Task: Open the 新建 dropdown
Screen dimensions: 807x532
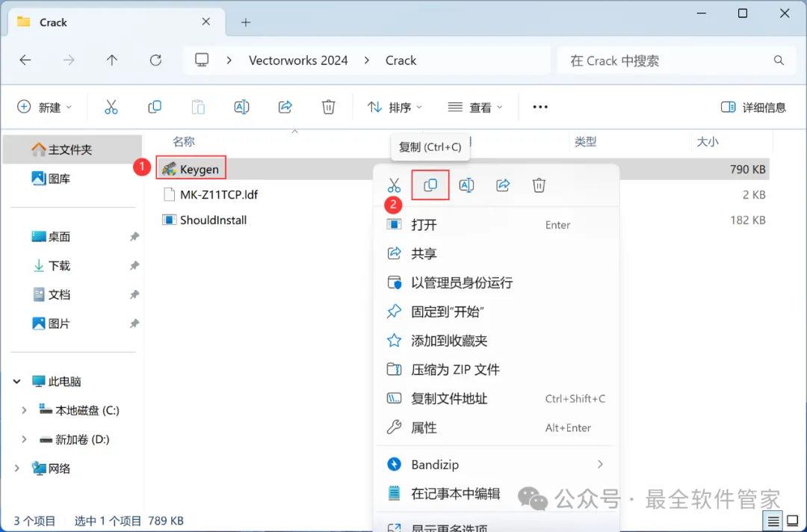Action: click(44, 107)
